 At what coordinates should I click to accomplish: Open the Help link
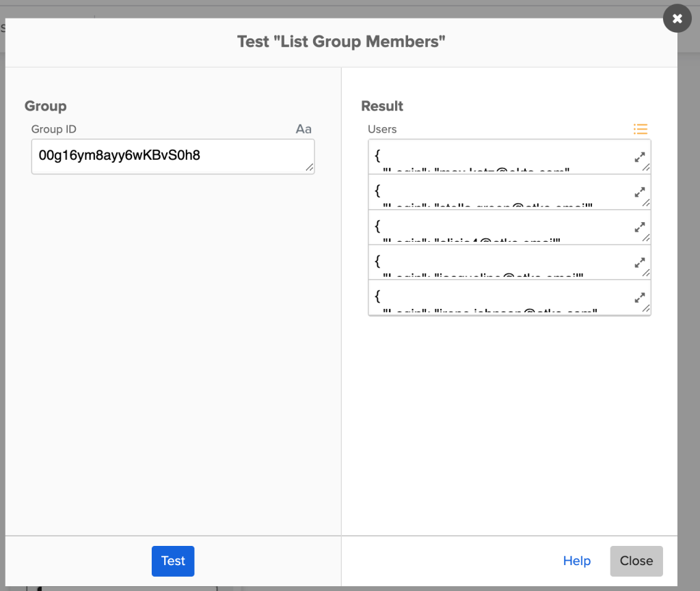click(x=576, y=560)
